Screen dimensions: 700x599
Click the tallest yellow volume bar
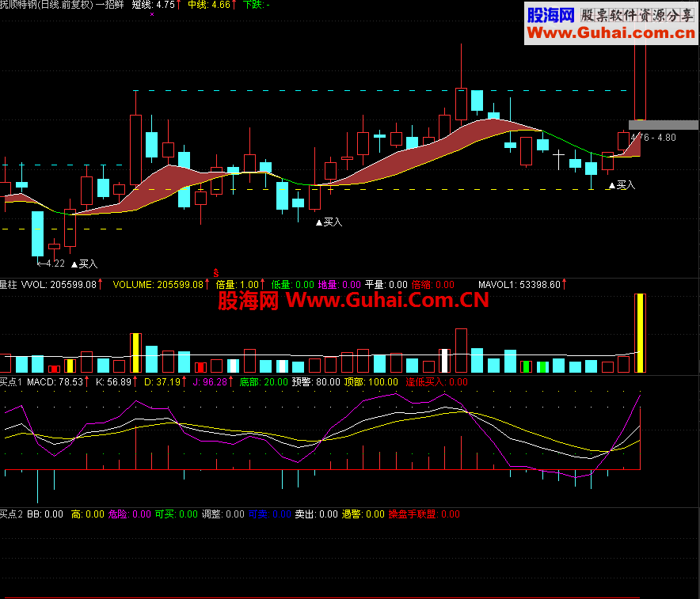[640, 333]
